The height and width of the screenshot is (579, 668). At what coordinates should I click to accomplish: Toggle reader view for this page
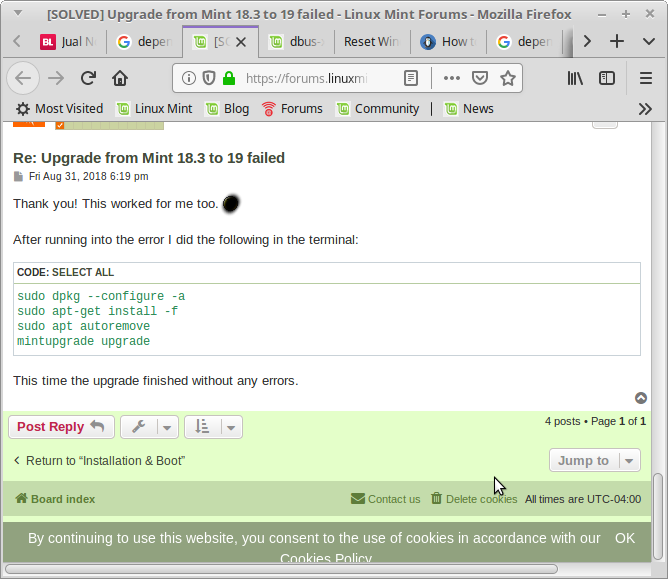click(411, 78)
